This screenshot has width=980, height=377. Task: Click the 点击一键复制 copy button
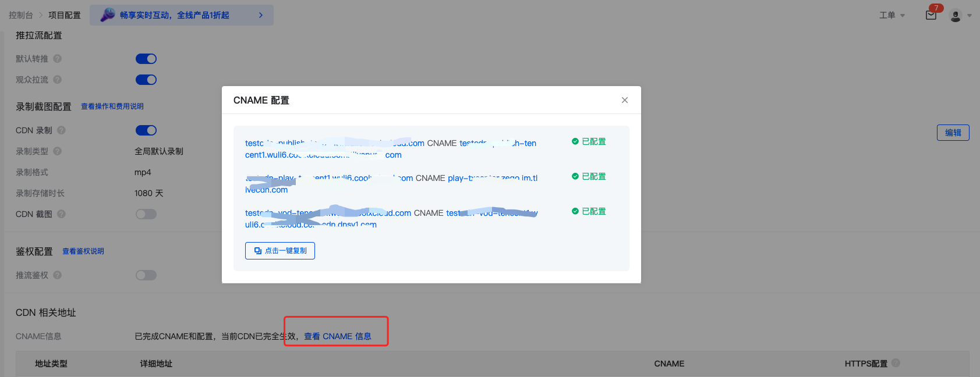280,251
